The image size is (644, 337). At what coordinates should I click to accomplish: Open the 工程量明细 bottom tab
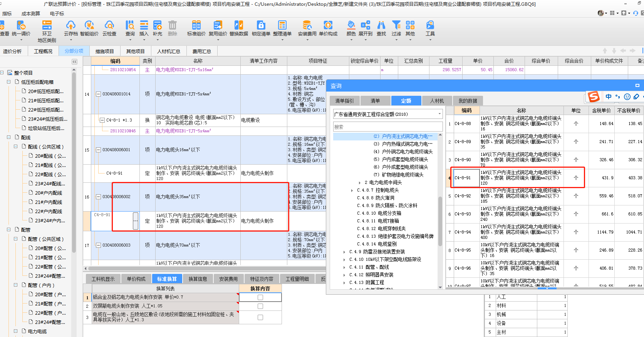[297, 279]
